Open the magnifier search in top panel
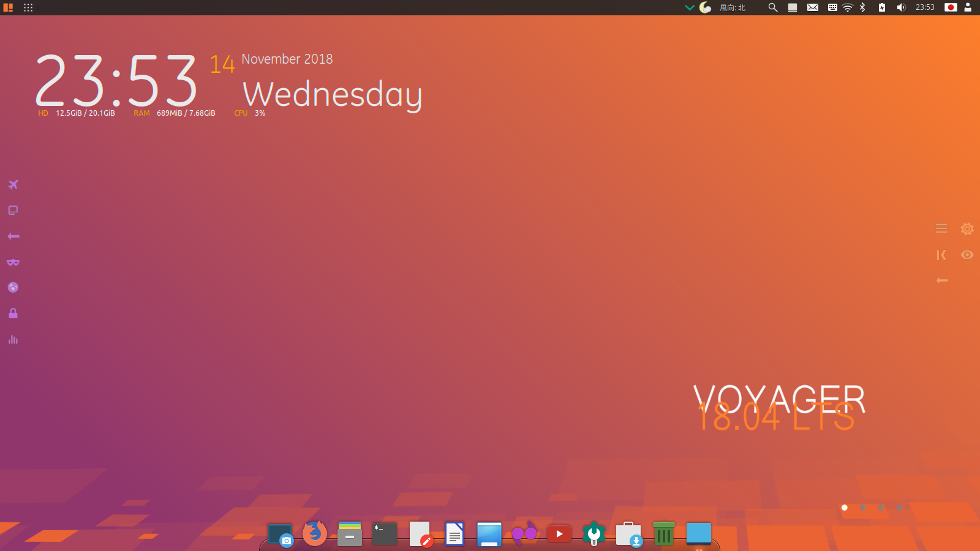The width and height of the screenshot is (980, 551). point(773,7)
